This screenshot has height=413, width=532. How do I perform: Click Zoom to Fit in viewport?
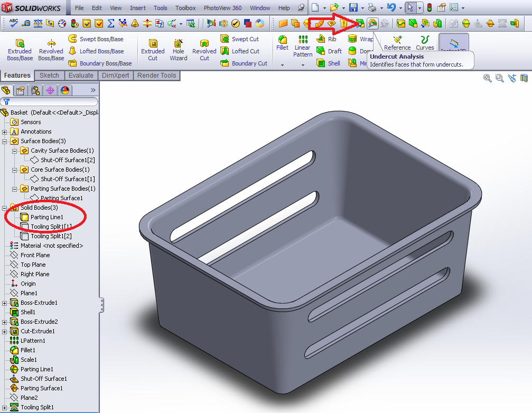tap(487, 78)
